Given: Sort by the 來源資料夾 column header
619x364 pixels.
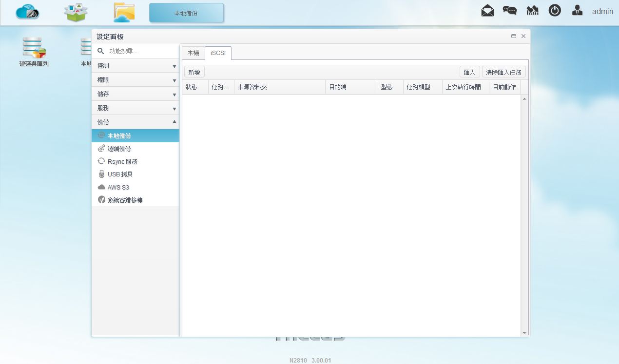Looking at the screenshot, I should pyautogui.click(x=280, y=87).
